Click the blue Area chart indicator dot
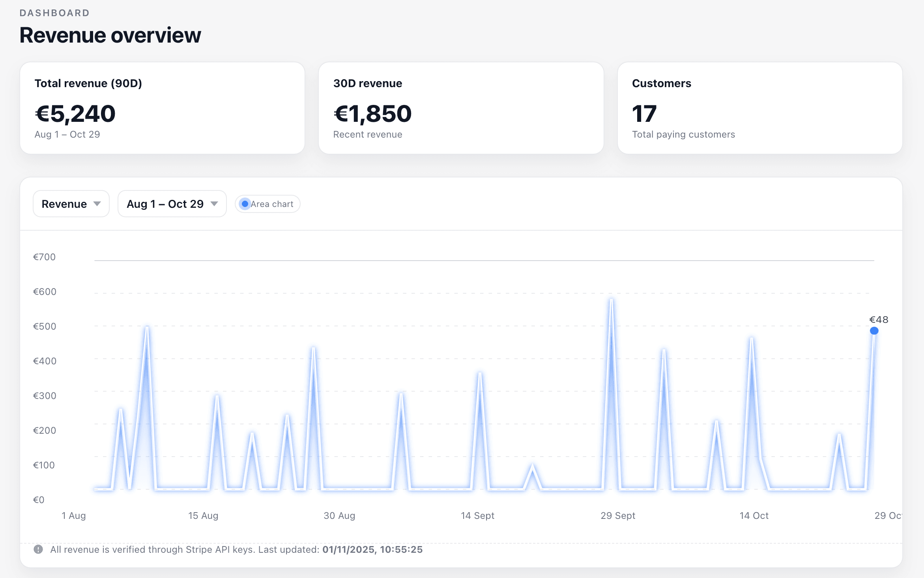The height and width of the screenshot is (578, 924). 245,204
